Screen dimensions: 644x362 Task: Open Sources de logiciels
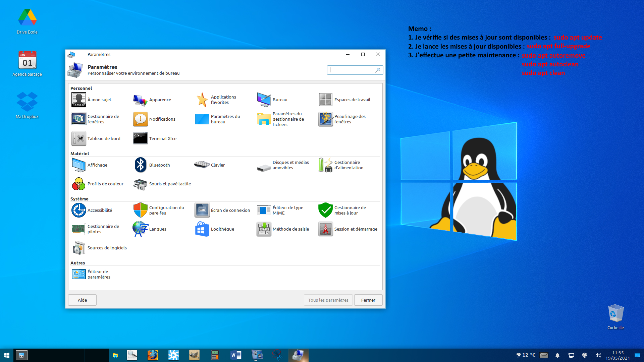99,248
